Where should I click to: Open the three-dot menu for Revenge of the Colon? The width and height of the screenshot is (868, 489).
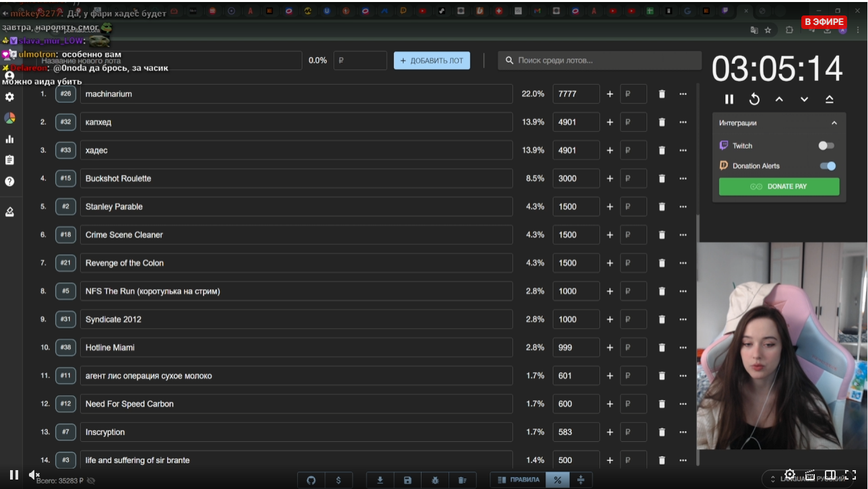[683, 263]
